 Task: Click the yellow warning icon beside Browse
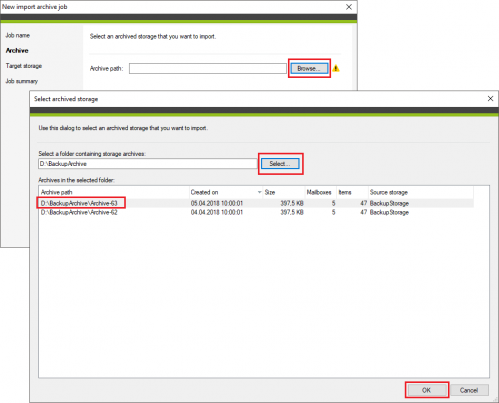(336, 68)
